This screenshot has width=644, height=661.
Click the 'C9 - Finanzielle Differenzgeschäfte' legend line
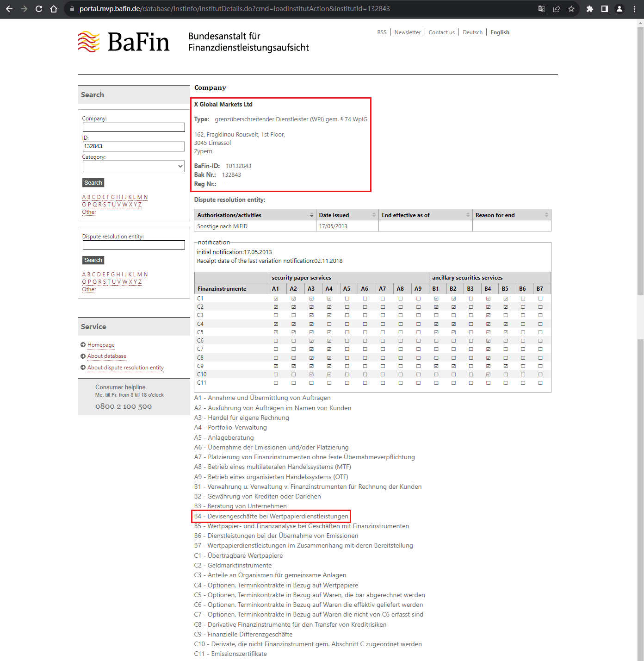pos(243,634)
